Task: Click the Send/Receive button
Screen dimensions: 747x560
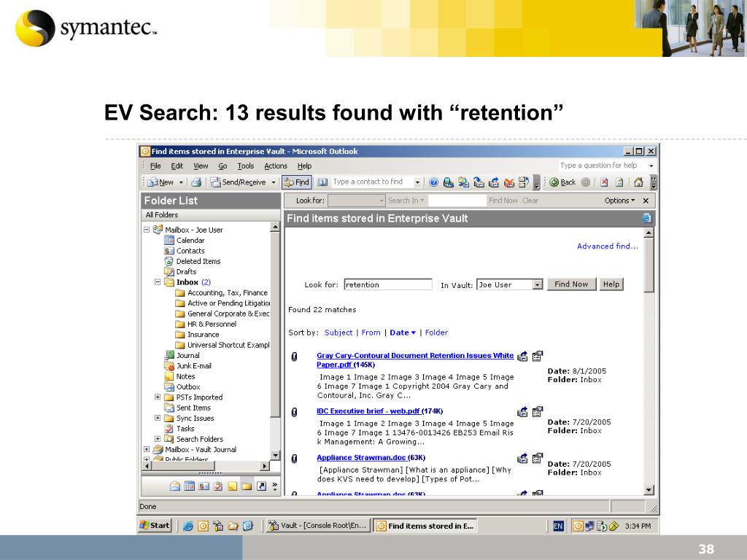Action: tap(239, 182)
